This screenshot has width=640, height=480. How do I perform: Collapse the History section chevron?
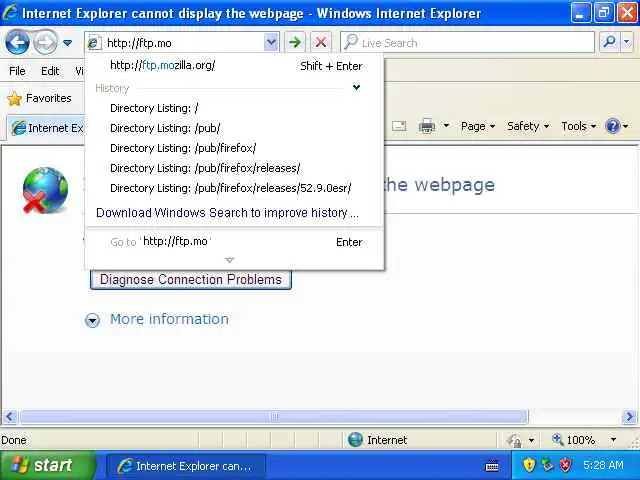[356, 87]
